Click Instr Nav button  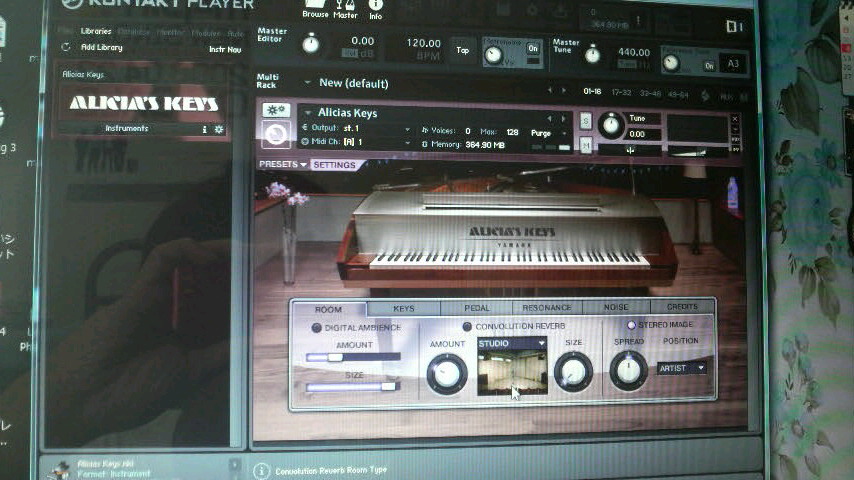click(x=225, y=50)
